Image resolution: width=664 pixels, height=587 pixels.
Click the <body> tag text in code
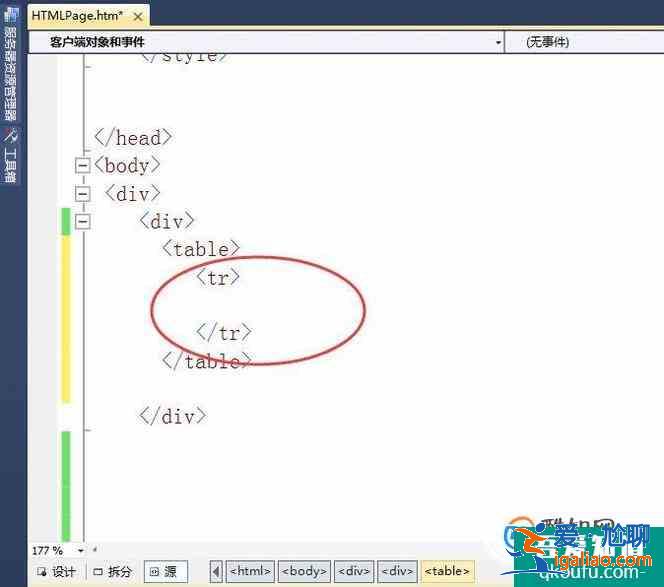point(127,166)
